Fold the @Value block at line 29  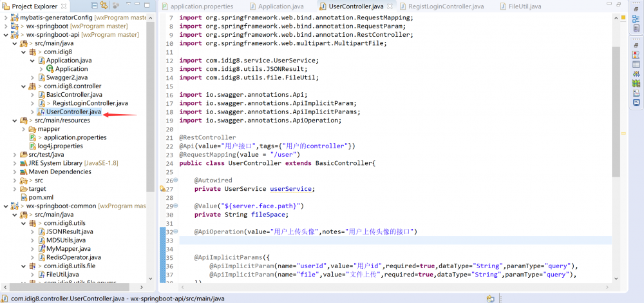point(176,206)
